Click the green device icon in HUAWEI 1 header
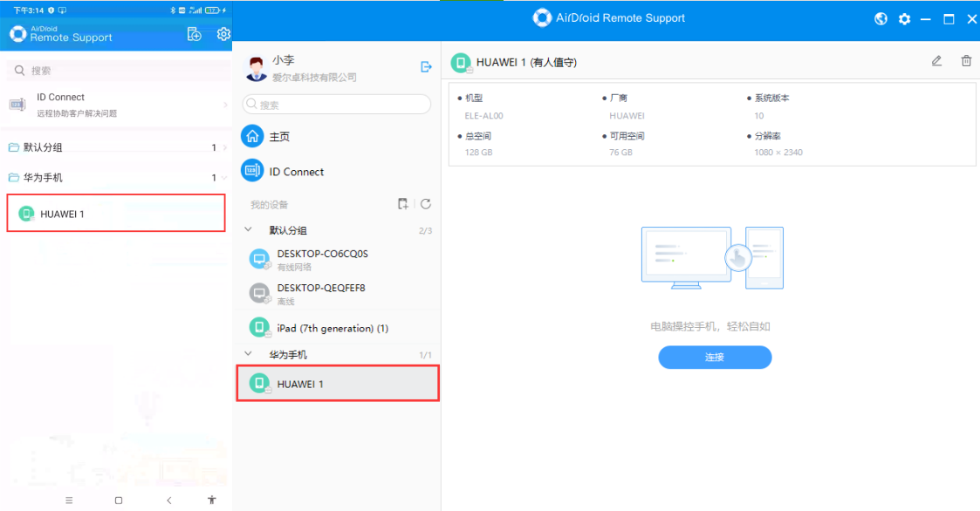The height and width of the screenshot is (511, 980). (462, 63)
